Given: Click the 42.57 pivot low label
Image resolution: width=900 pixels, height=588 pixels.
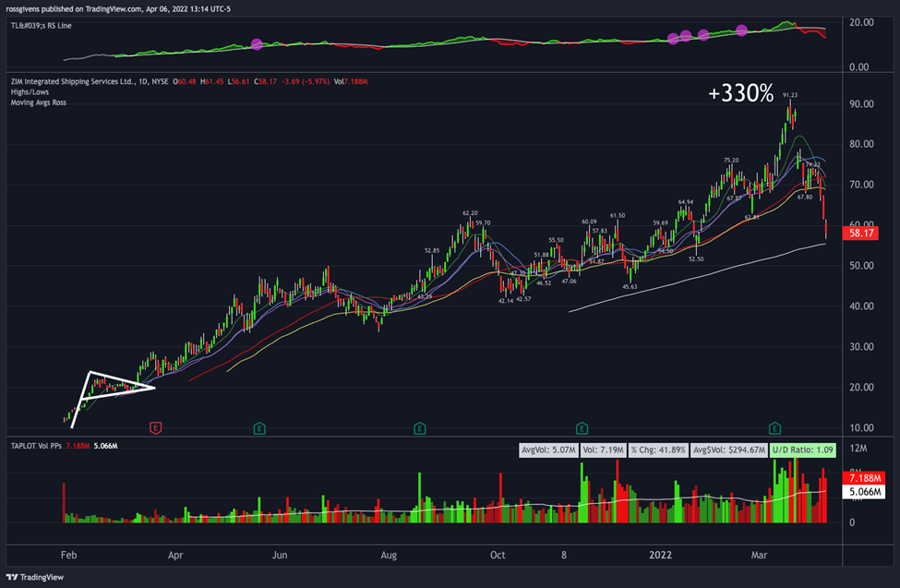Looking at the screenshot, I should [x=523, y=299].
